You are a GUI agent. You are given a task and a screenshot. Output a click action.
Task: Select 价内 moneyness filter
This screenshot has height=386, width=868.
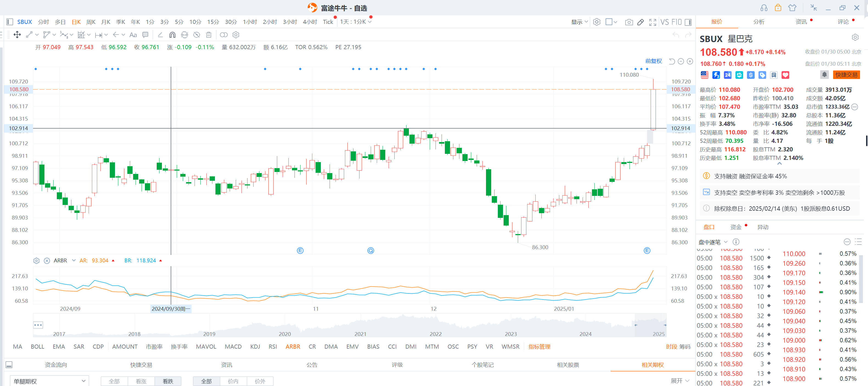pyautogui.click(x=233, y=381)
